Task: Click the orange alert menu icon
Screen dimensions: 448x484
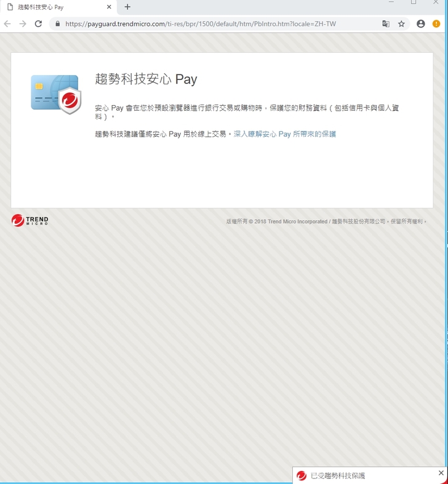Action: click(x=436, y=24)
